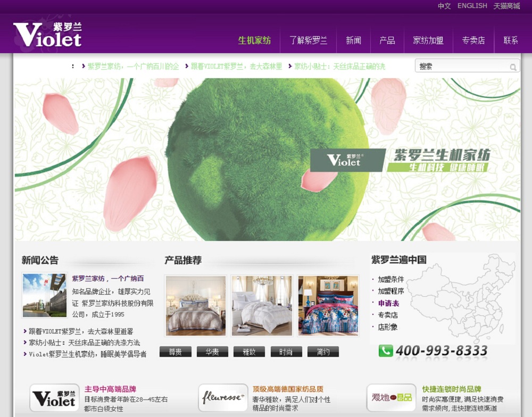Click the 新闻公告 section heading

[40, 260]
